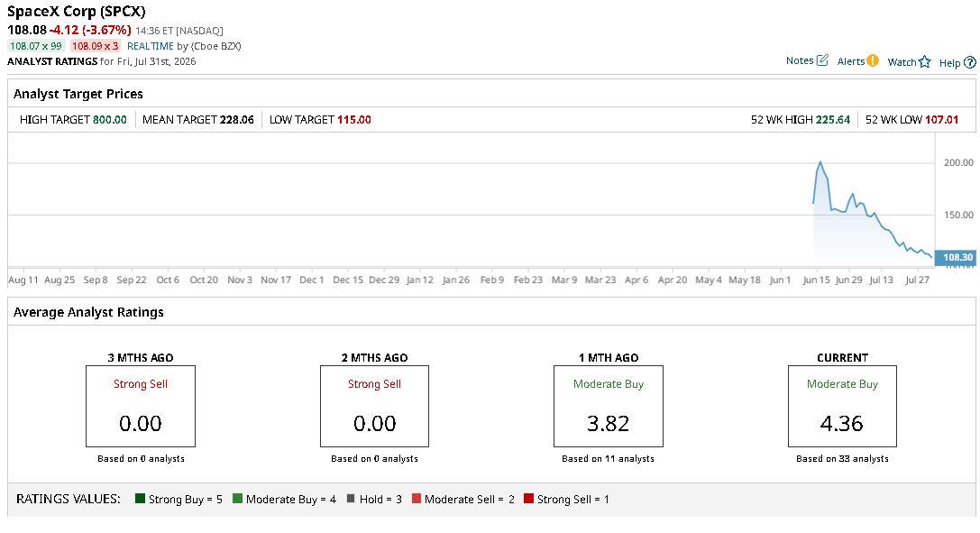Click the orange Alerts exclamation icon
This screenshot has height=533, width=980.
(x=873, y=60)
